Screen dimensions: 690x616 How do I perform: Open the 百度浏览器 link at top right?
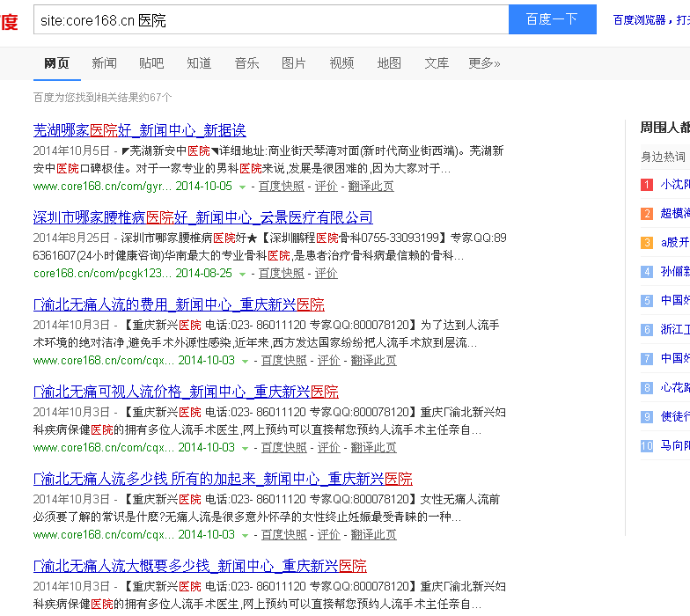tap(641, 19)
